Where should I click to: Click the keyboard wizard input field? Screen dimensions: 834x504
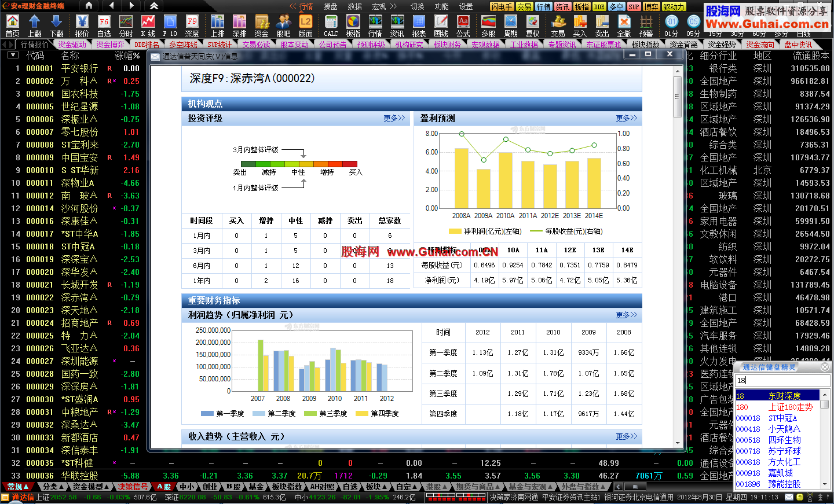pyautogui.click(x=782, y=380)
